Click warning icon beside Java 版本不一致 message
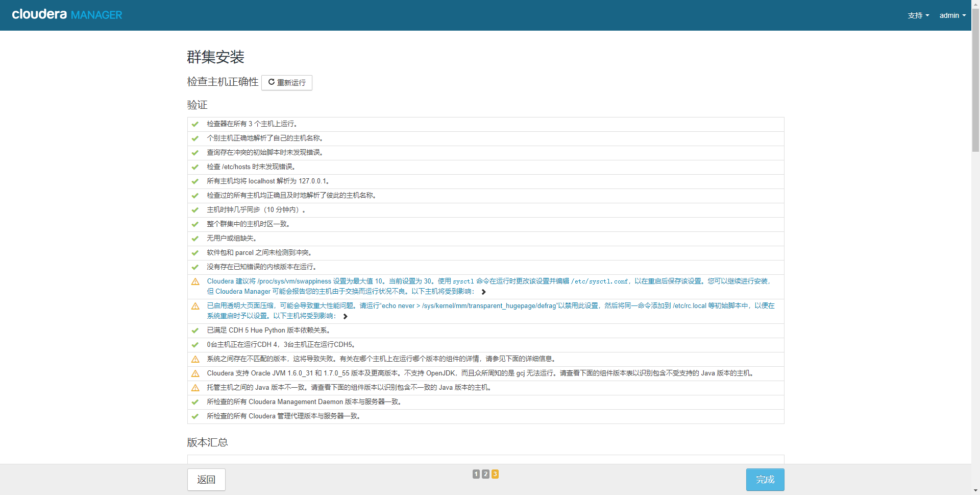 (195, 388)
